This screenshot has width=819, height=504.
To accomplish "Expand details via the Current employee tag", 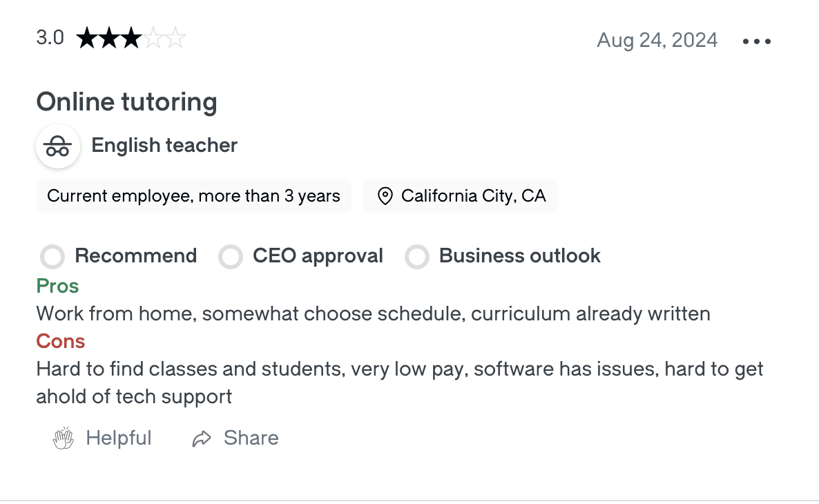I will tap(193, 196).
